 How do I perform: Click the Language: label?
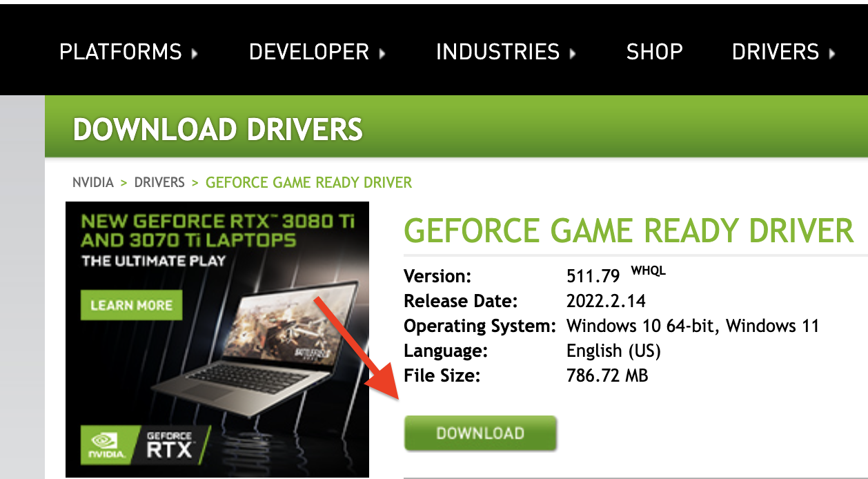[x=446, y=351]
